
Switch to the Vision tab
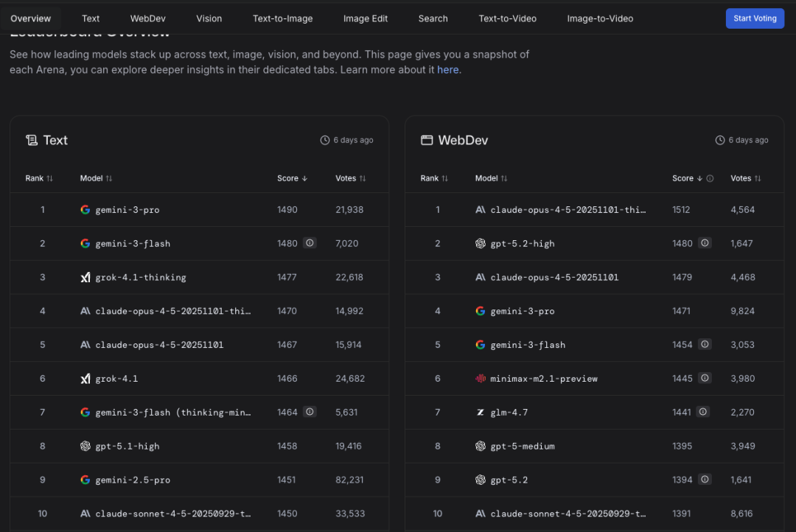209,18
